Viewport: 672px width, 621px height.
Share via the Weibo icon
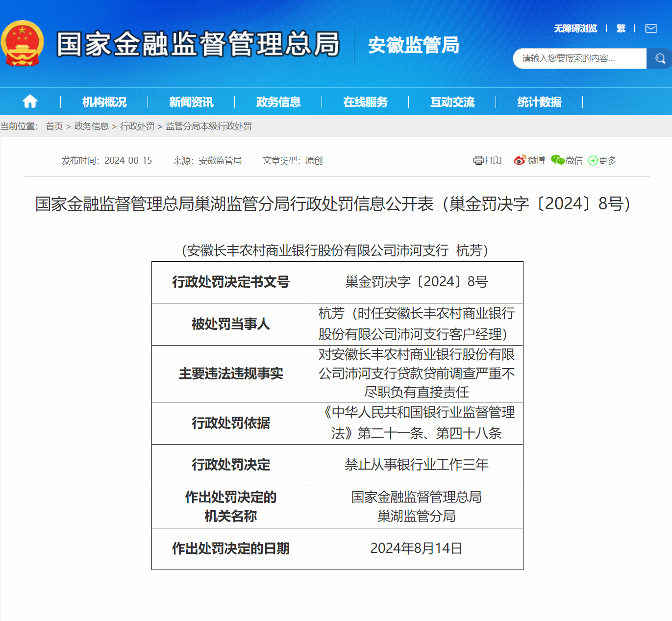(x=520, y=160)
